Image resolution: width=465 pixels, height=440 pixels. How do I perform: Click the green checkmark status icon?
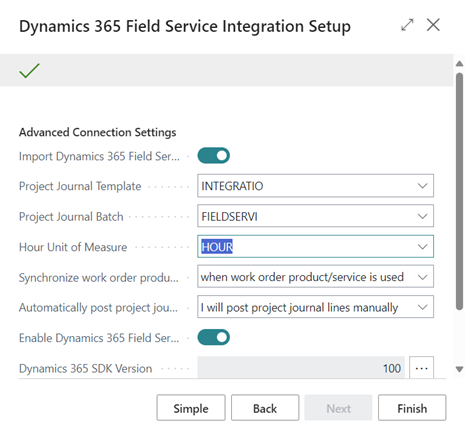click(29, 71)
